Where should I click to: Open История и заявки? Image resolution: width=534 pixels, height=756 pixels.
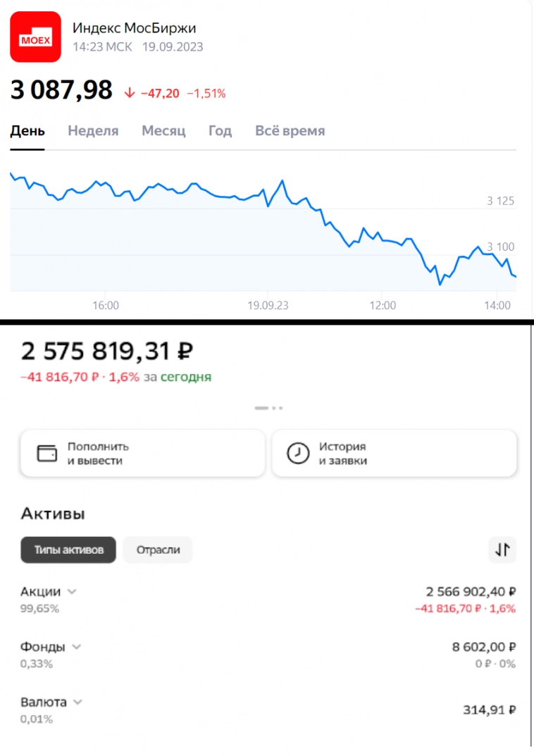coord(394,454)
